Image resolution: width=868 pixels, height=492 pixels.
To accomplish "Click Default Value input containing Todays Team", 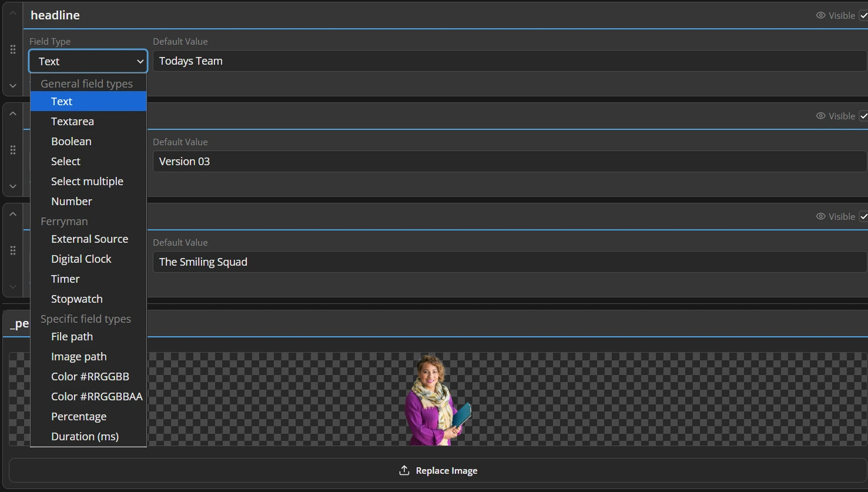I will coord(510,61).
